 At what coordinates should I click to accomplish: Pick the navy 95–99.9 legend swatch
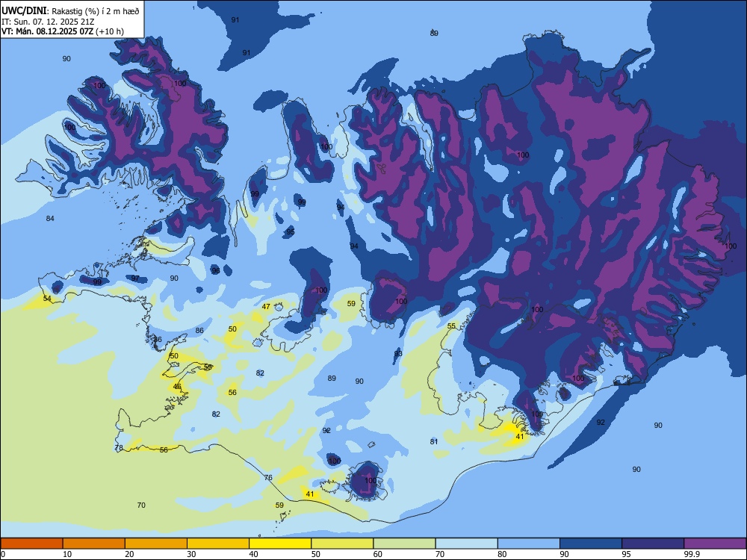coord(653,544)
